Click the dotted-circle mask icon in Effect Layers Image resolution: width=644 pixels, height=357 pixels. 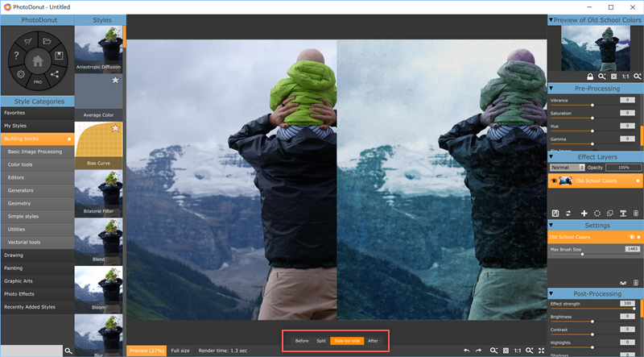(x=597, y=213)
